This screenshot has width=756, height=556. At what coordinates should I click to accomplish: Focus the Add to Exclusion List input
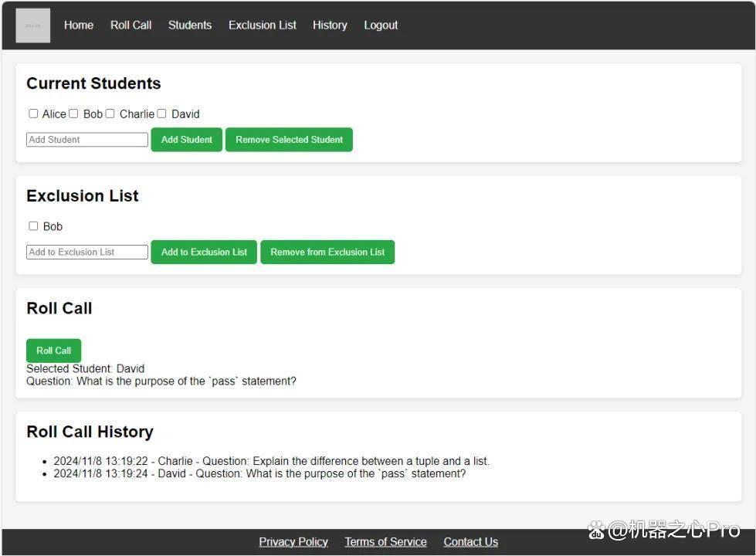coord(87,252)
